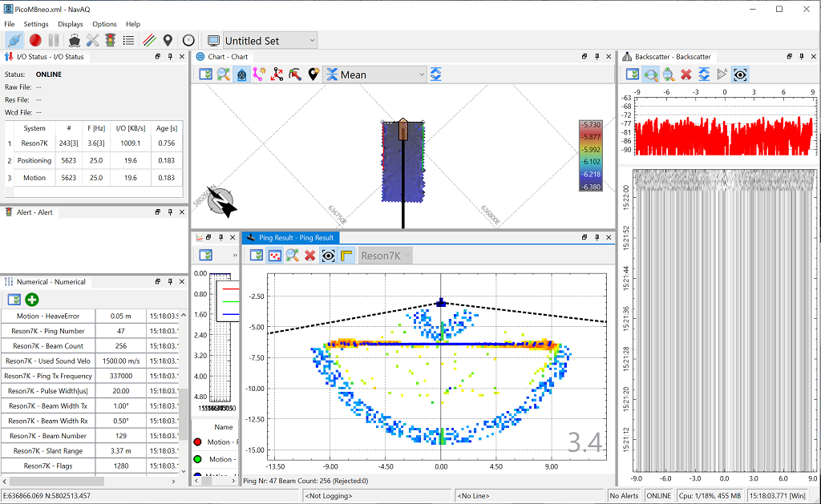
Task: Click the ONLINE status bar indicator
Action: pyautogui.click(x=658, y=496)
